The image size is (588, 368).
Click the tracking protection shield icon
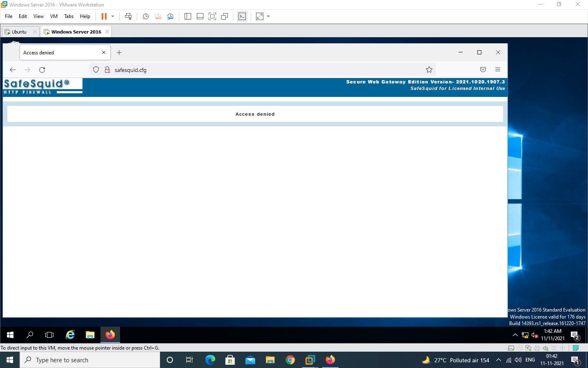pyautogui.click(x=96, y=70)
